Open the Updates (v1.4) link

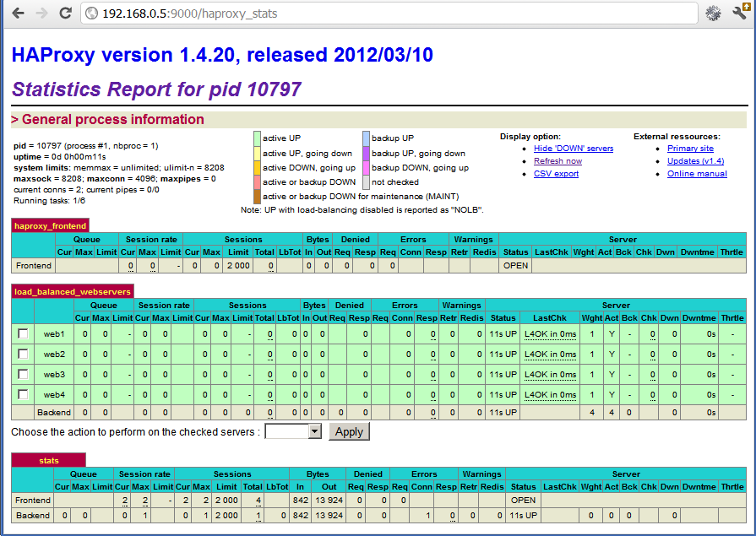point(695,161)
